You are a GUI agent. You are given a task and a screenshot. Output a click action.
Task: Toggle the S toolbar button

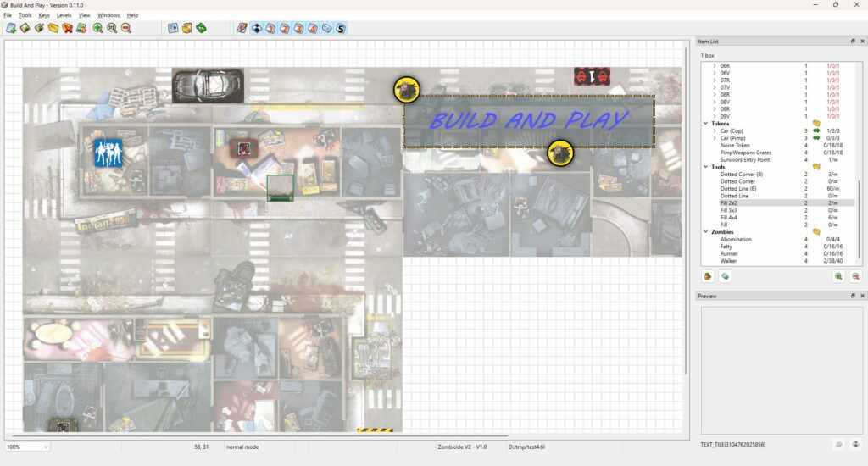[x=341, y=28]
